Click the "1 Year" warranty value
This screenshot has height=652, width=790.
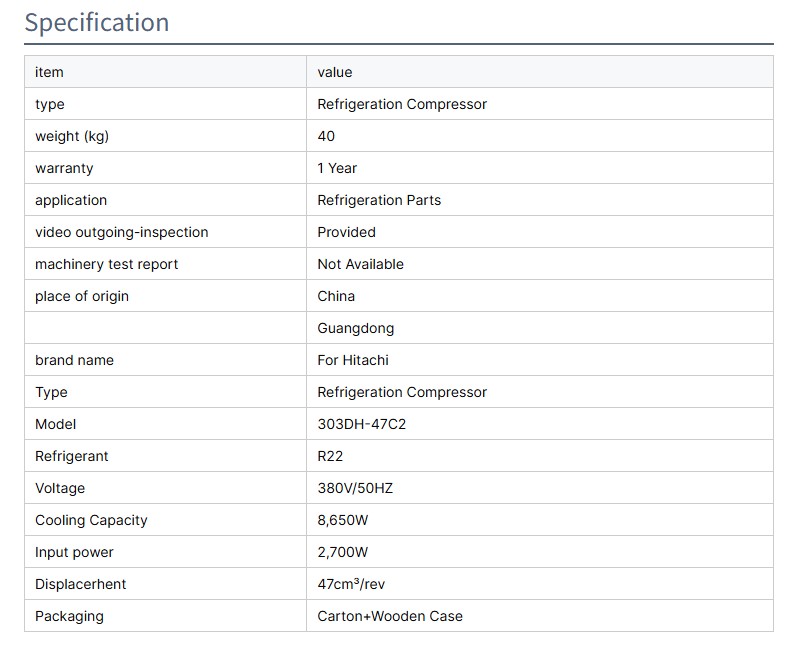coord(337,168)
